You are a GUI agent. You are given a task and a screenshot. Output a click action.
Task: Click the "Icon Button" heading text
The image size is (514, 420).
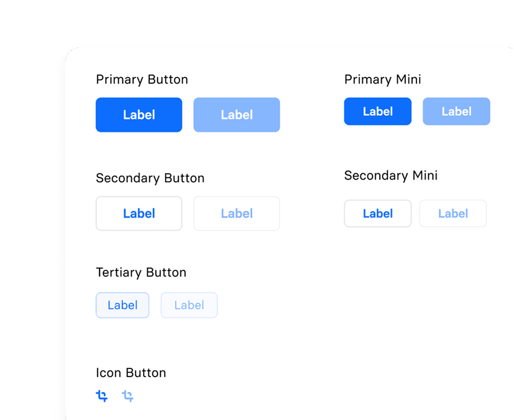(x=131, y=373)
